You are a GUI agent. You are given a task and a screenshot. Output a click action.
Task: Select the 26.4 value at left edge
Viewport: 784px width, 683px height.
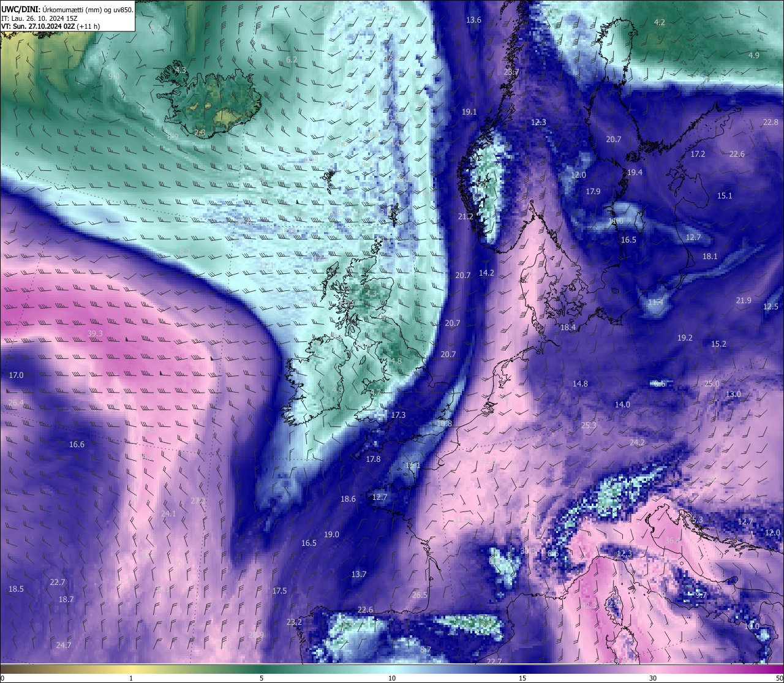(16, 403)
